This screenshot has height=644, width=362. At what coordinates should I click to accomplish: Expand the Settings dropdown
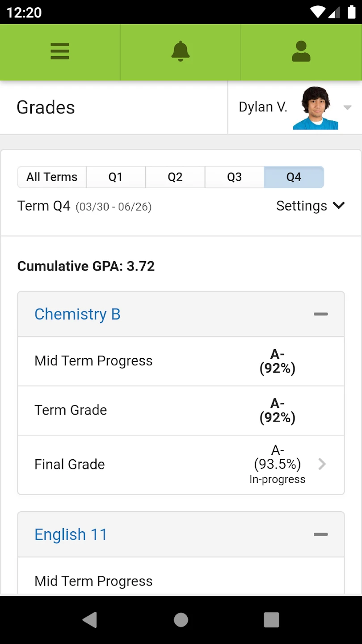click(x=311, y=206)
